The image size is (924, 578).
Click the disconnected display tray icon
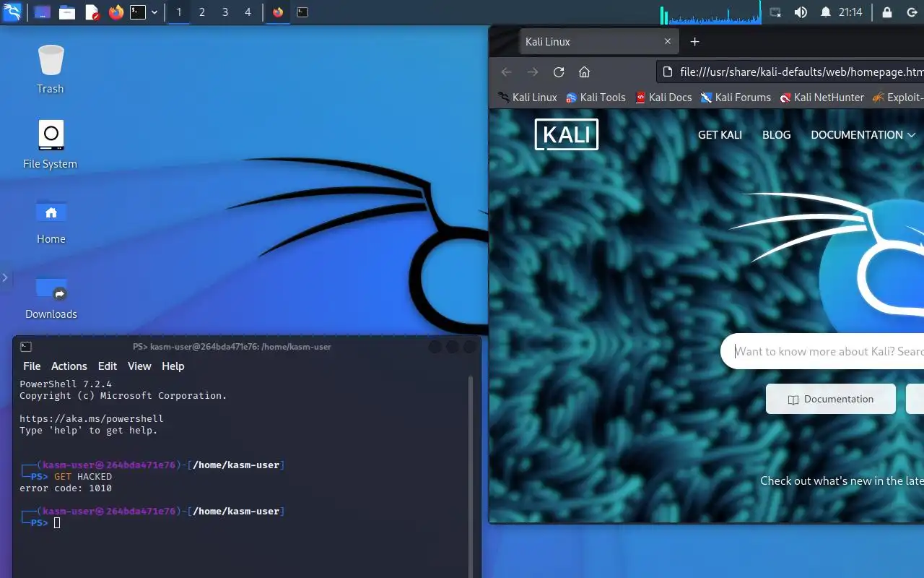(x=775, y=12)
